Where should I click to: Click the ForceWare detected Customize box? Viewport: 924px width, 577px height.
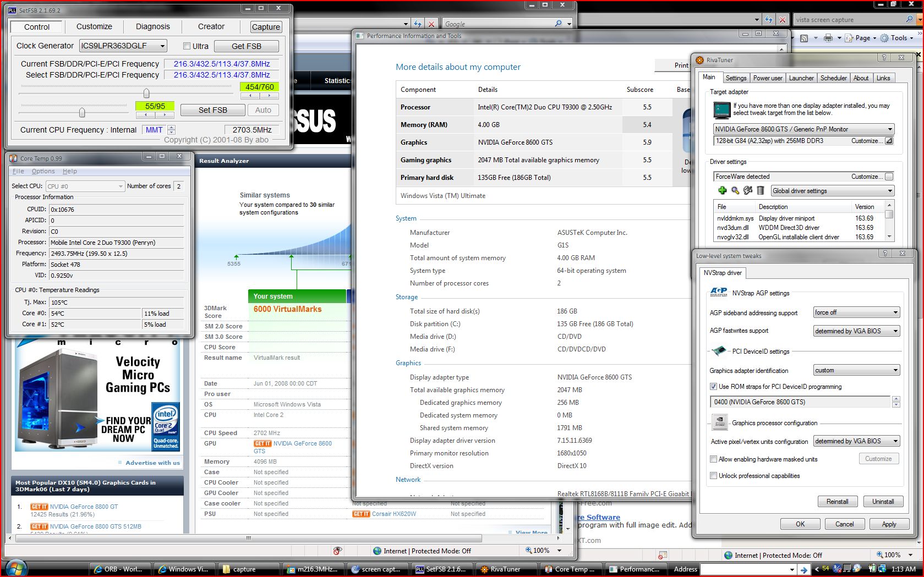click(x=889, y=177)
